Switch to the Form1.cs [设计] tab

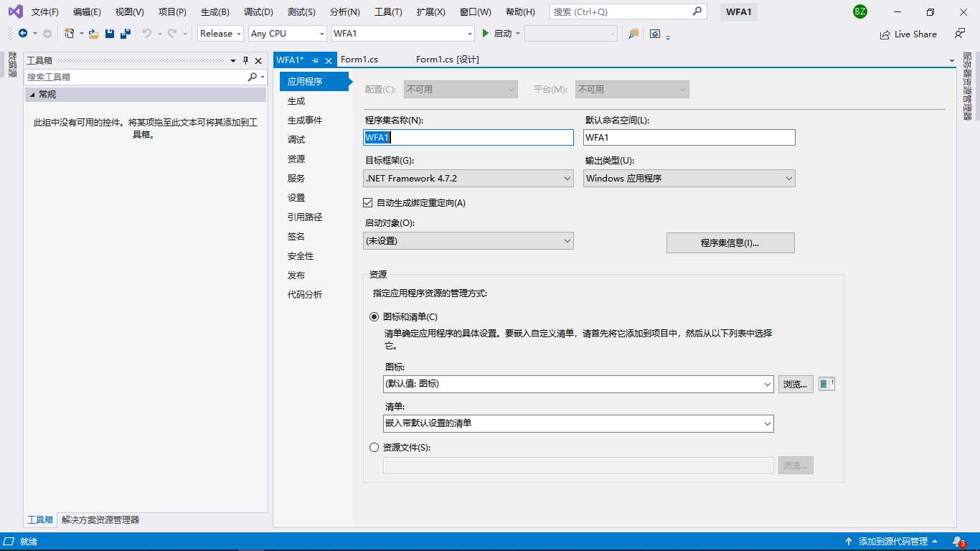click(448, 60)
